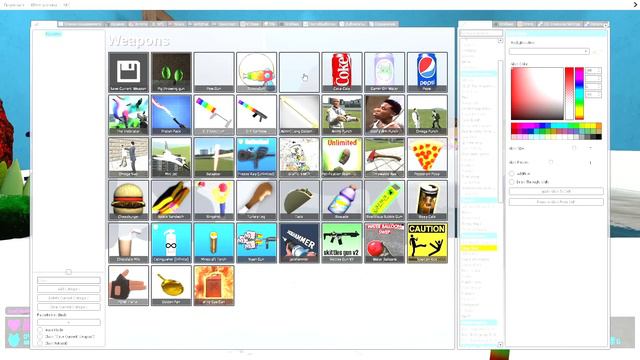
Task: Click the Save Current Weapon floppy disk tile
Action: (129, 72)
